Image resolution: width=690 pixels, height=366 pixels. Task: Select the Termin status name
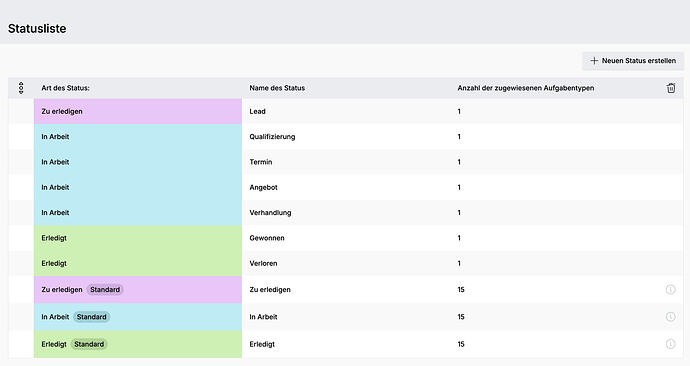(x=261, y=162)
